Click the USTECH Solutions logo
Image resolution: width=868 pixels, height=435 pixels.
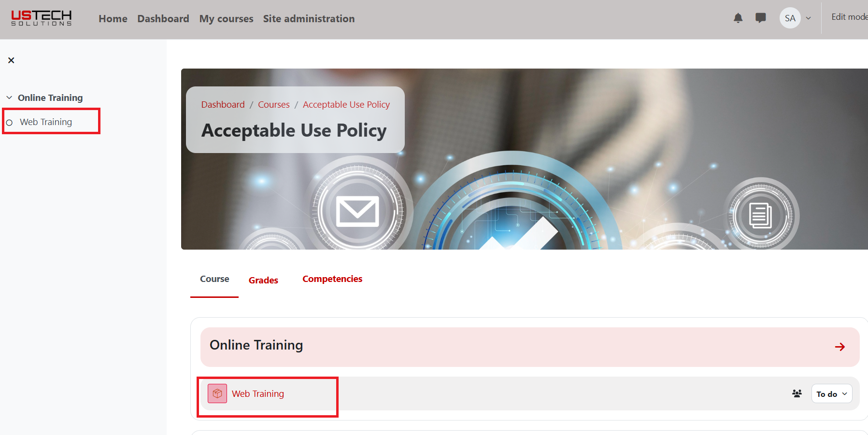(x=42, y=18)
